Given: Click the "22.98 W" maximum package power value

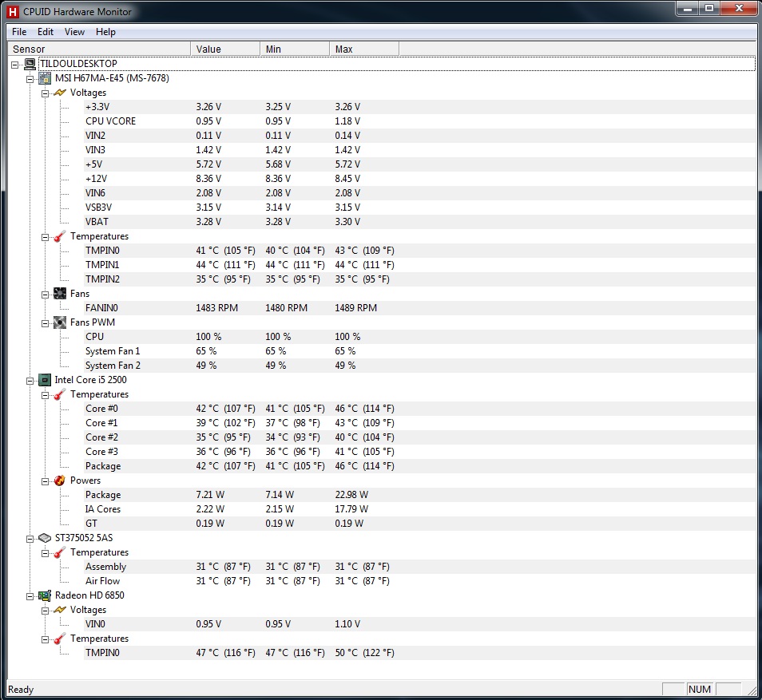Looking at the screenshot, I should 351,495.
